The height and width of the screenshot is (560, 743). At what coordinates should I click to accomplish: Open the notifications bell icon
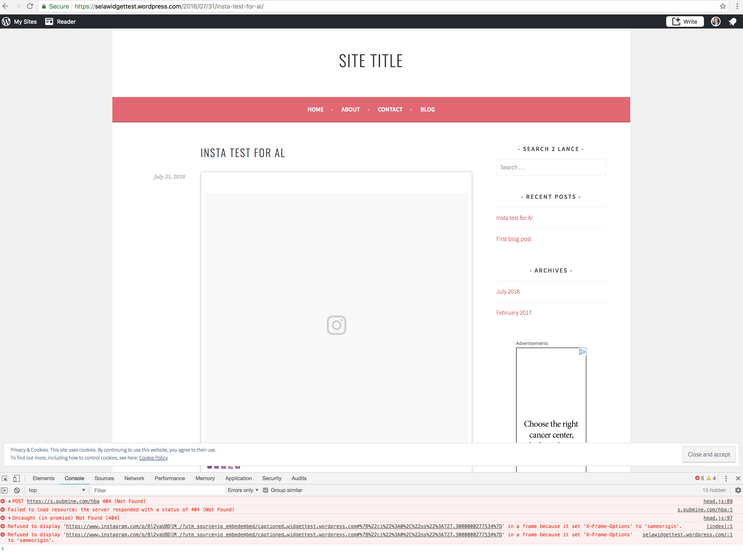pyautogui.click(x=732, y=22)
